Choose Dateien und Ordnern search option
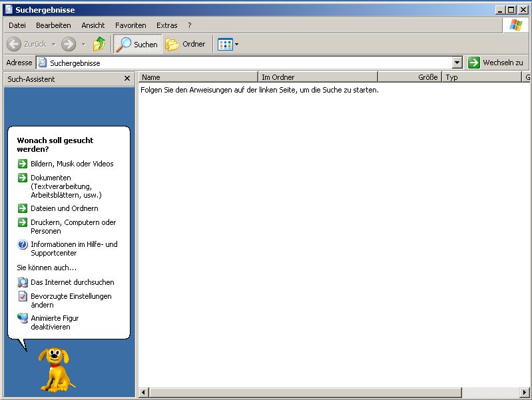 tap(64, 208)
